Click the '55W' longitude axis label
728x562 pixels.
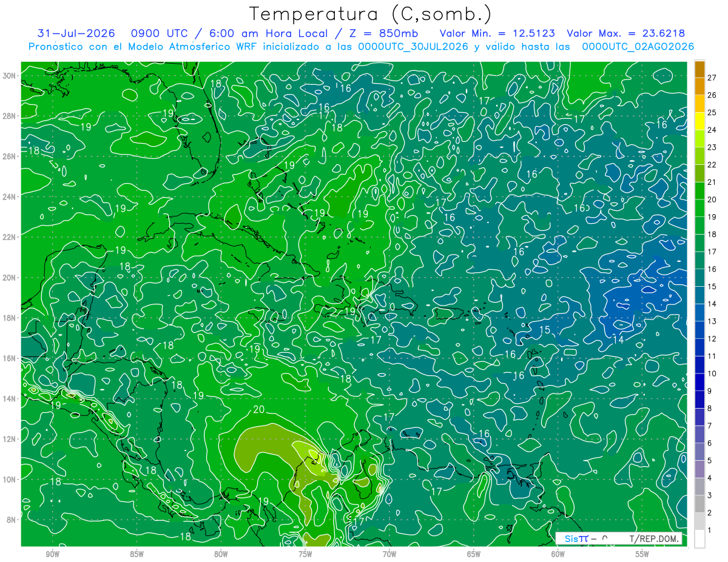pos(642,554)
